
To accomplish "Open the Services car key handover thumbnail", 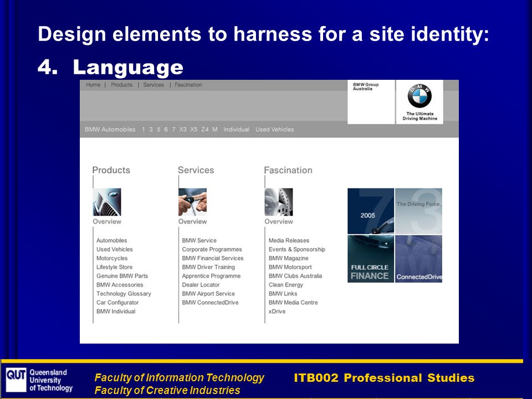I will click(192, 202).
